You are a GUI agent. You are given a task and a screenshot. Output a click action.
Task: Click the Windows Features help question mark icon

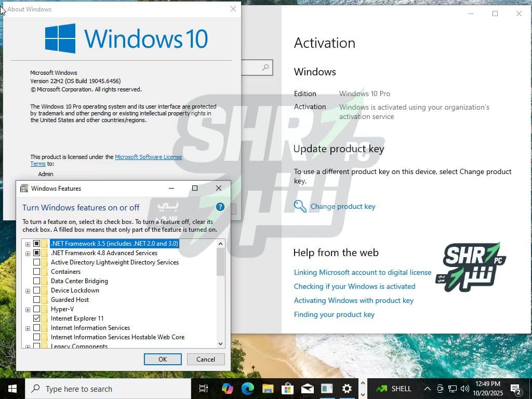tap(220, 207)
